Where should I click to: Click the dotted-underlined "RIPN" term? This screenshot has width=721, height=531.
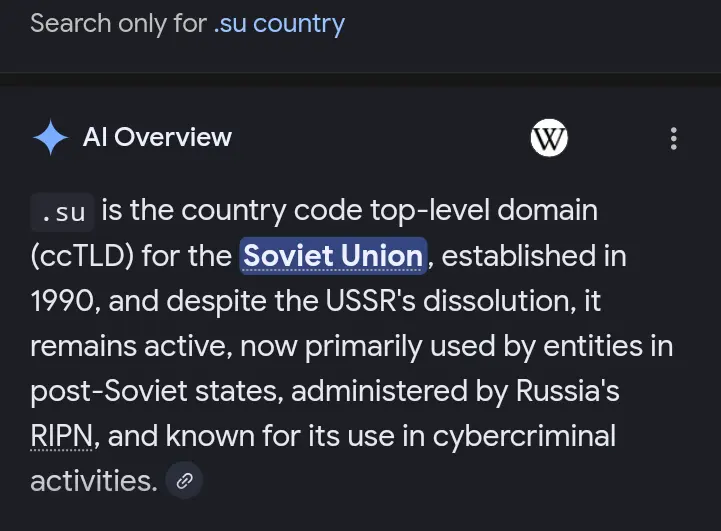click(x=64, y=436)
